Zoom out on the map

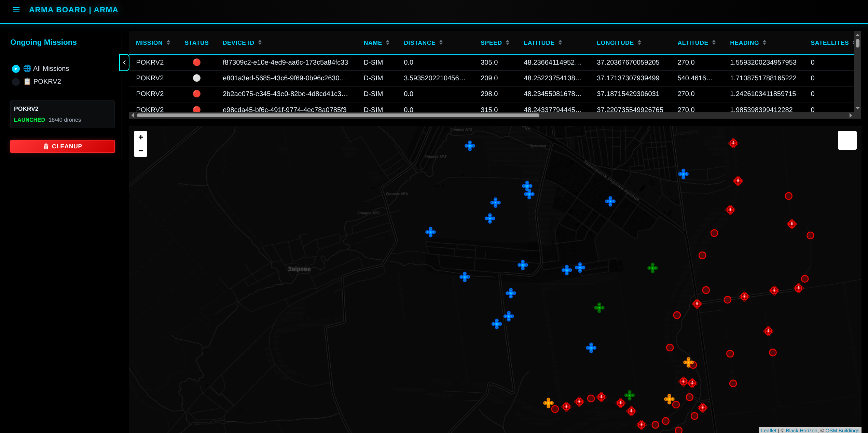140,150
